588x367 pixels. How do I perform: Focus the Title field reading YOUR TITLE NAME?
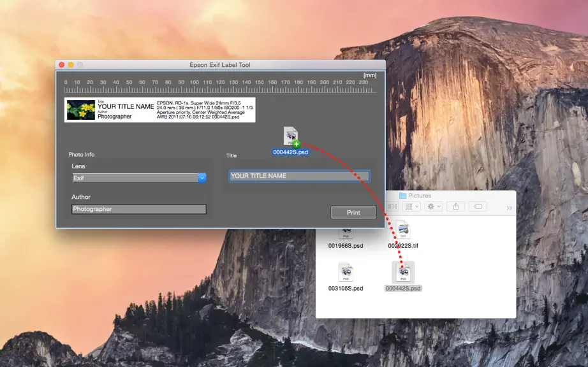point(299,176)
